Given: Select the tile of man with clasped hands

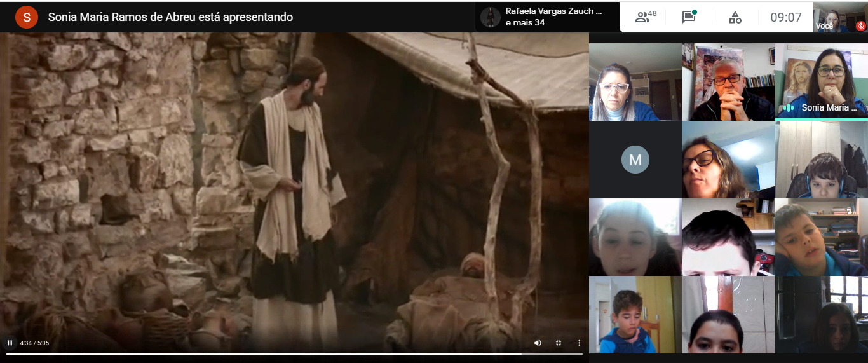Looking at the screenshot, I should pyautogui.click(x=728, y=81).
